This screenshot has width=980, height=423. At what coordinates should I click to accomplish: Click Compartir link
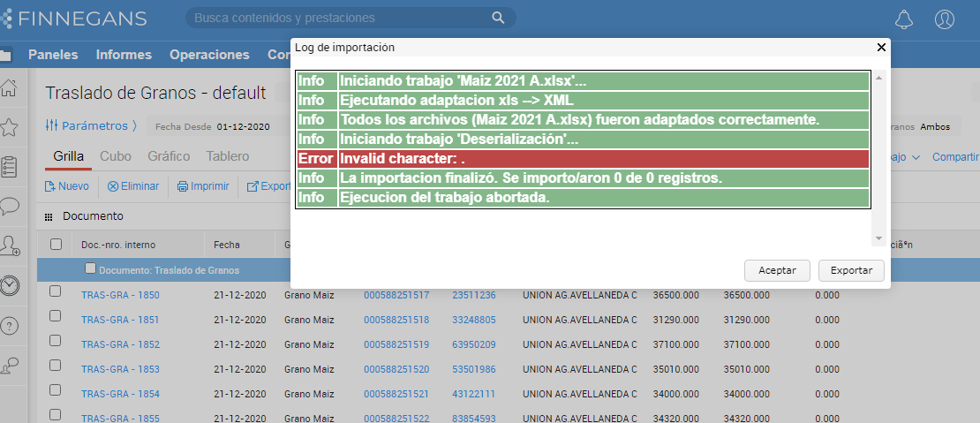click(955, 157)
